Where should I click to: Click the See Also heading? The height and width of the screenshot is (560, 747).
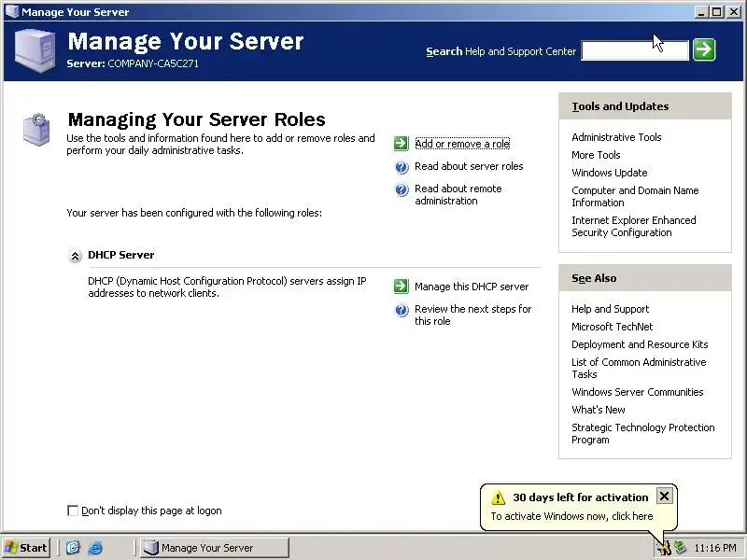(x=594, y=278)
